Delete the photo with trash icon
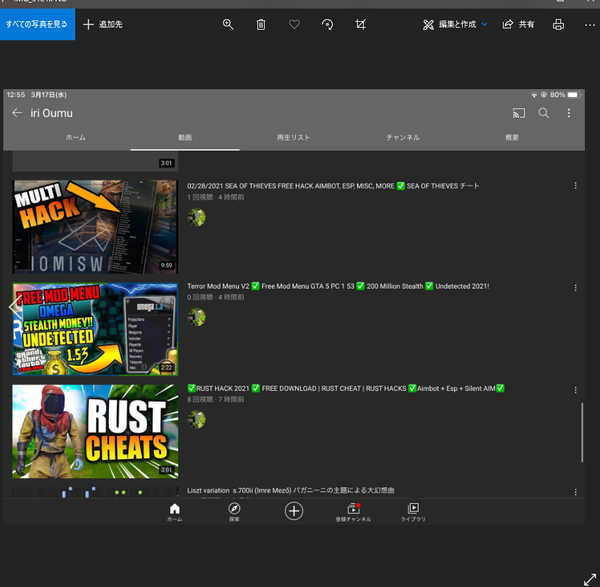 point(261,24)
